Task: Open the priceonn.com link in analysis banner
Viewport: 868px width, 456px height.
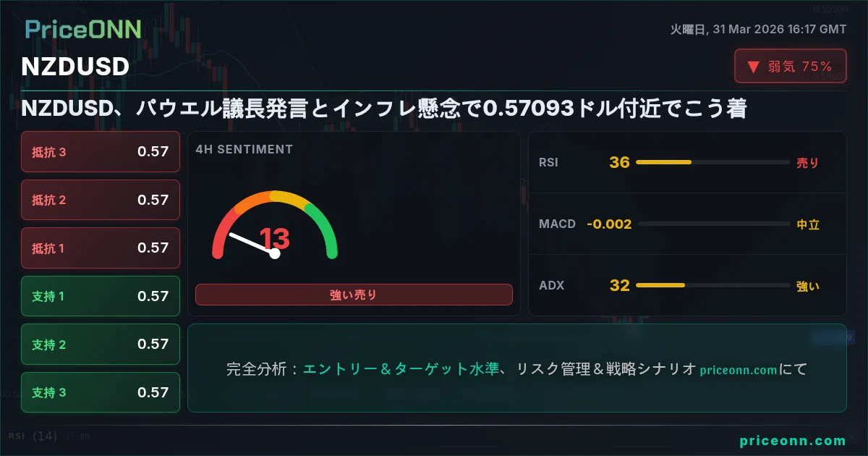Action: (739, 370)
